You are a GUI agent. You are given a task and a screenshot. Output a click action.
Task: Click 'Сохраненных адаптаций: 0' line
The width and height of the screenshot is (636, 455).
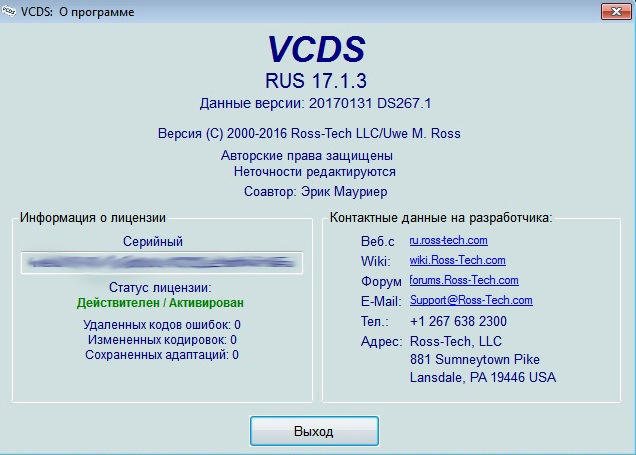162,355
